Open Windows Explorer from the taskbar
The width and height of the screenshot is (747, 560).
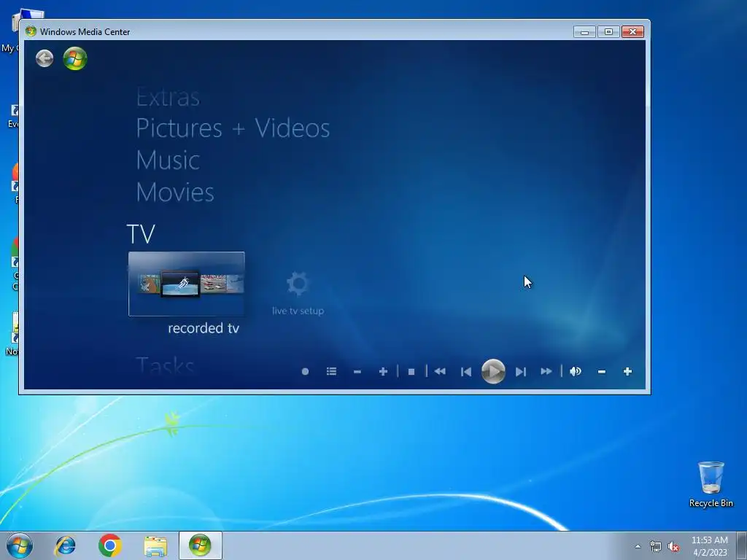coord(155,545)
